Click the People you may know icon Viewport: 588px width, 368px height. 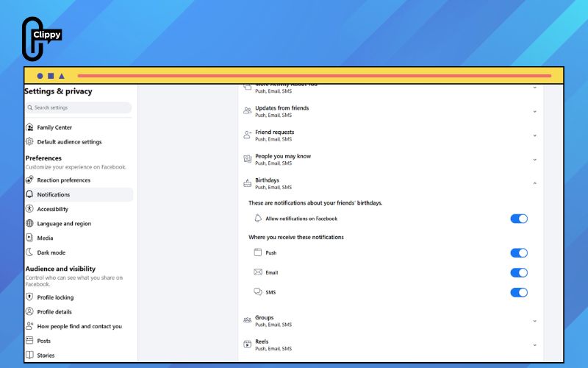point(248,159)
